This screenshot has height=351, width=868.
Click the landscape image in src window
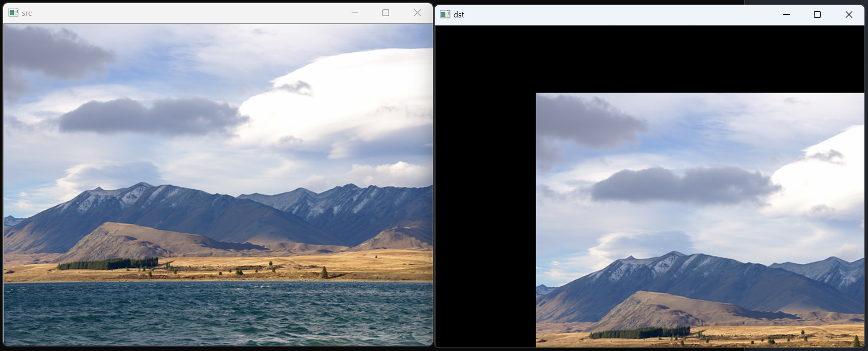pos(218,185)
